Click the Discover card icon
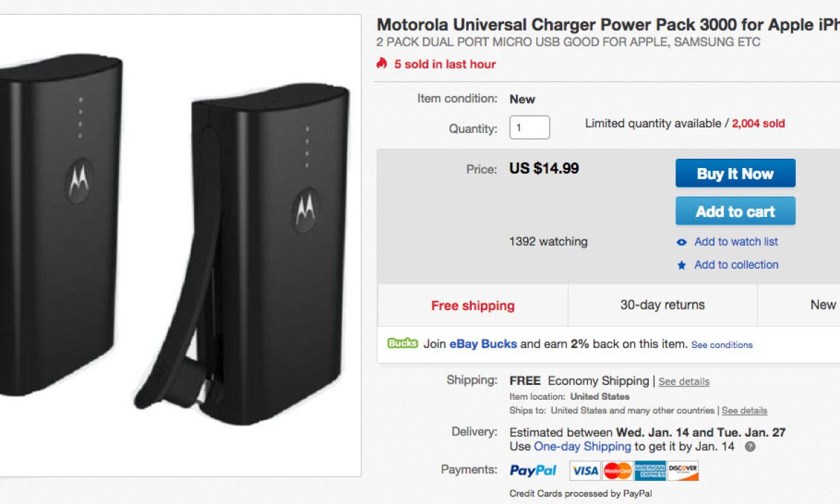Viewport: 840px width, 504px height. point(682,470)
